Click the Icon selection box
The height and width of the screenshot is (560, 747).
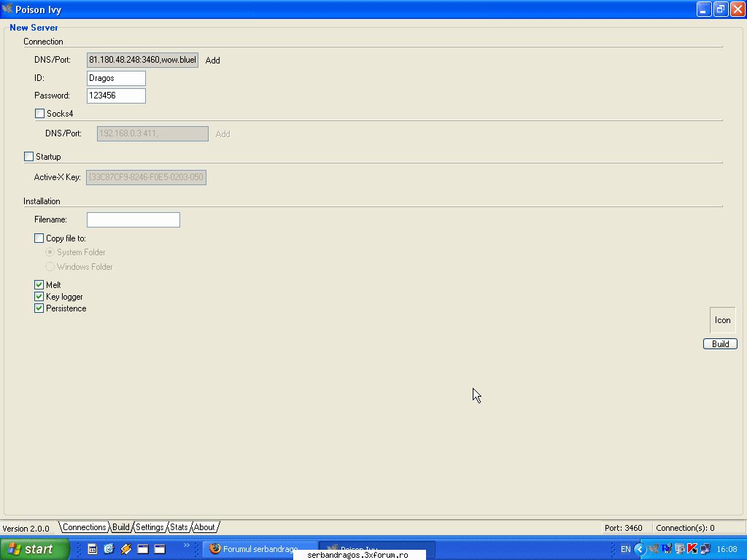[x=723, y=320]
